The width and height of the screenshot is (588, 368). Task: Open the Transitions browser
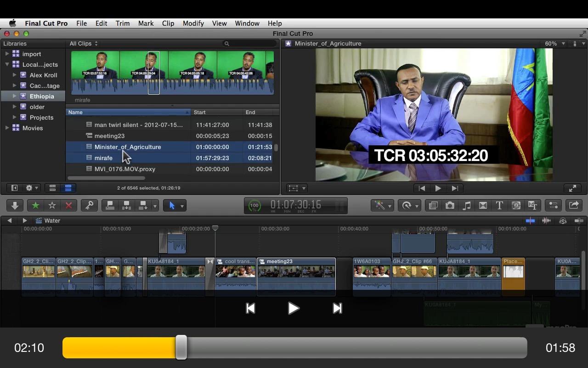(483, 206)
